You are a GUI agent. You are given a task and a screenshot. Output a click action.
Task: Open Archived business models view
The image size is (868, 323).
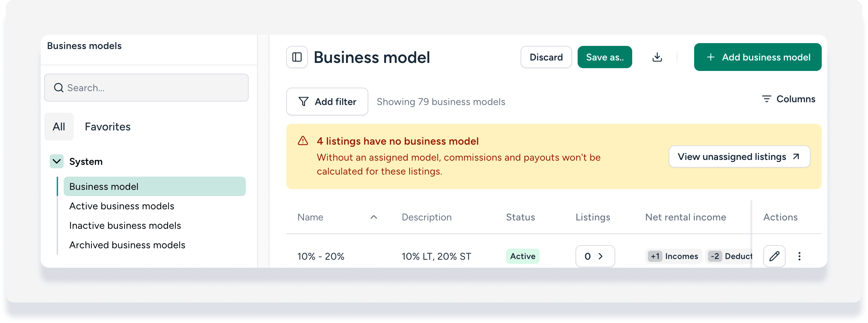click(127, 245)
